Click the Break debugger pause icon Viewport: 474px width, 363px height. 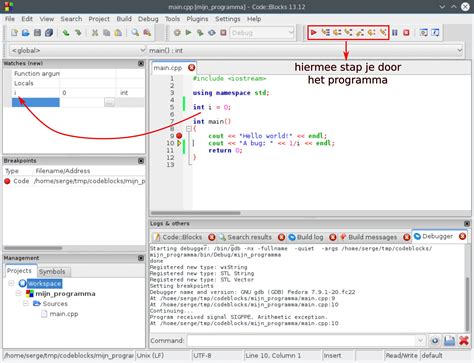[395, 33]
